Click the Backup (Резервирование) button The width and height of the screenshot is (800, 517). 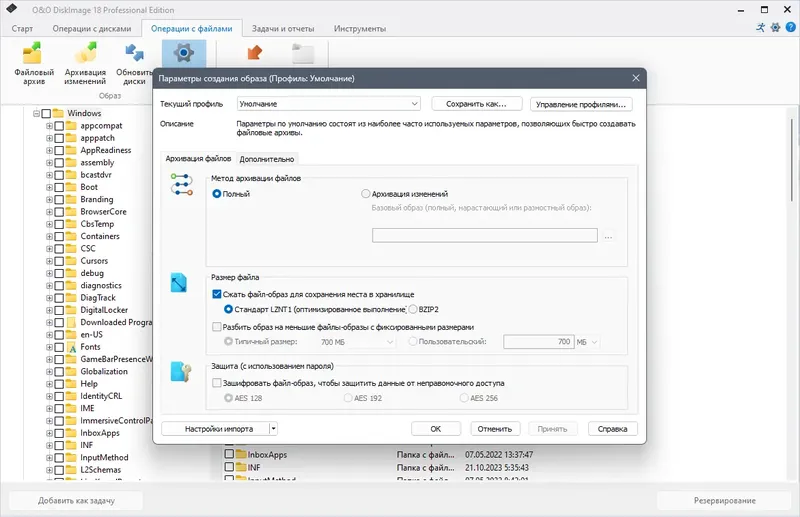tap(724, 501)
